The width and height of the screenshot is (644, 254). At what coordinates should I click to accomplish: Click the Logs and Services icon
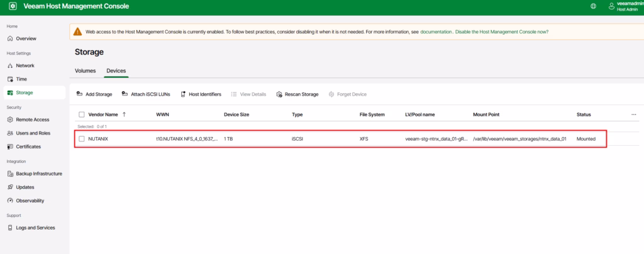click(10, 228)
